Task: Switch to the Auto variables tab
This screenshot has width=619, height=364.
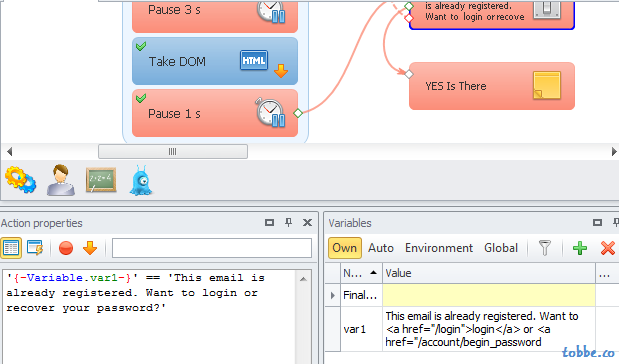Action: coord(381,248)
